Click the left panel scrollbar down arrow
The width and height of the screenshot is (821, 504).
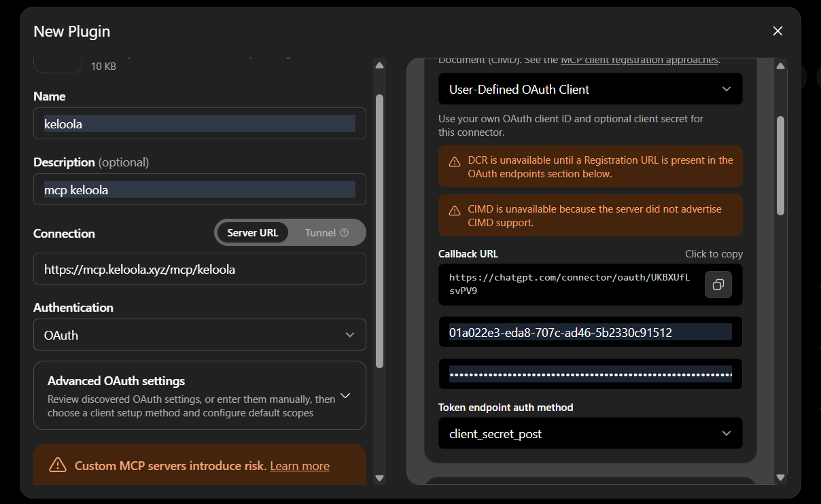coord(379,478)
